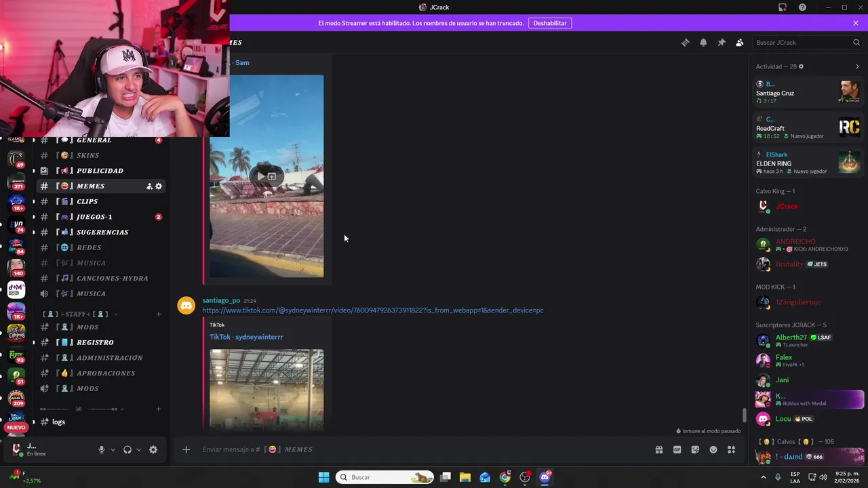Open the gift Nitro icon
This screenshot has height=488, width=868.
pos(658,449)
